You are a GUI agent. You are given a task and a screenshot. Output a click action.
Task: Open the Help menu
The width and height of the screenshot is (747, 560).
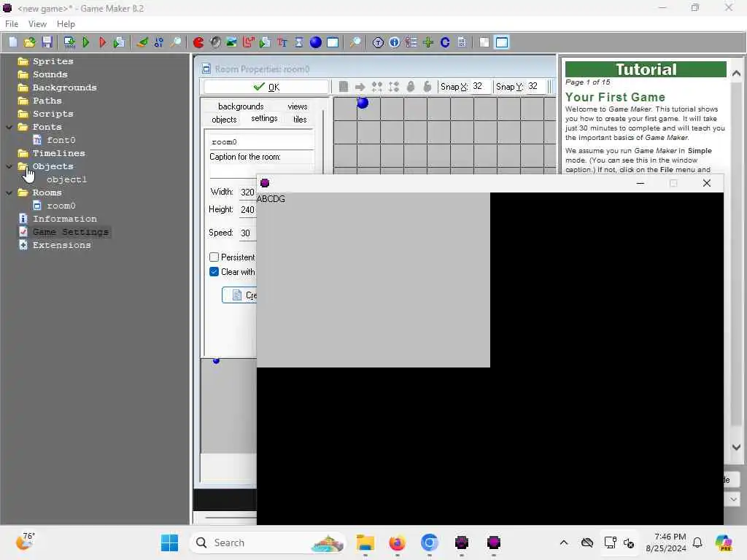pyautogui.click(x=66, y=24)
